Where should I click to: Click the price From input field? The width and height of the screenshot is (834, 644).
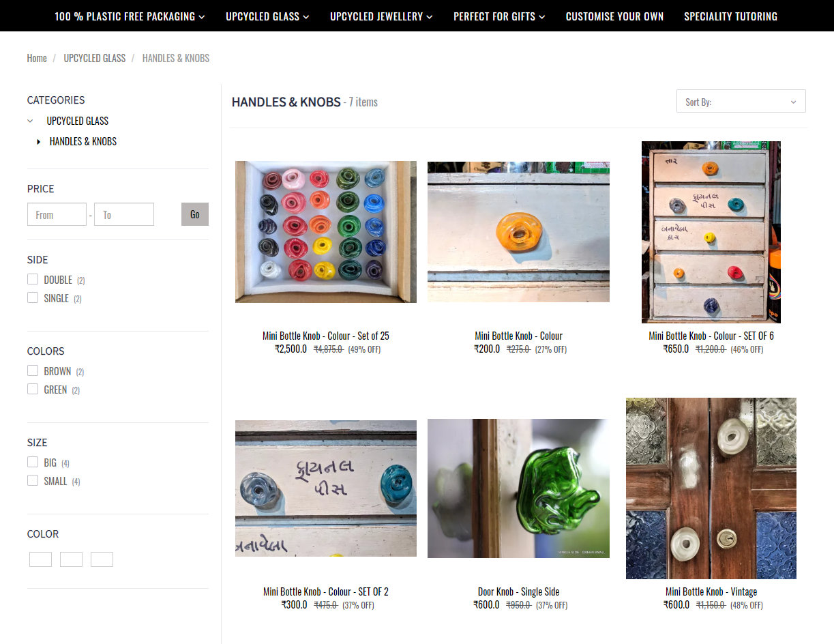click(x=57, y=214)
